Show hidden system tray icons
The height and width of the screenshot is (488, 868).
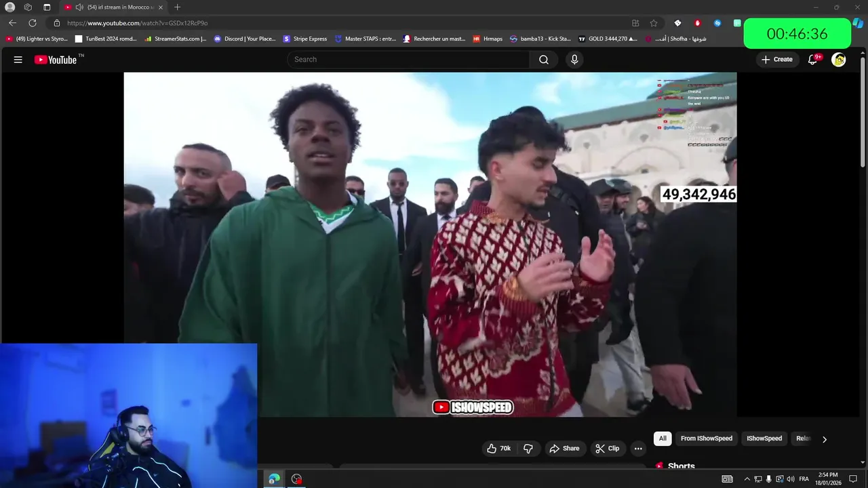(x=747, y=479)
